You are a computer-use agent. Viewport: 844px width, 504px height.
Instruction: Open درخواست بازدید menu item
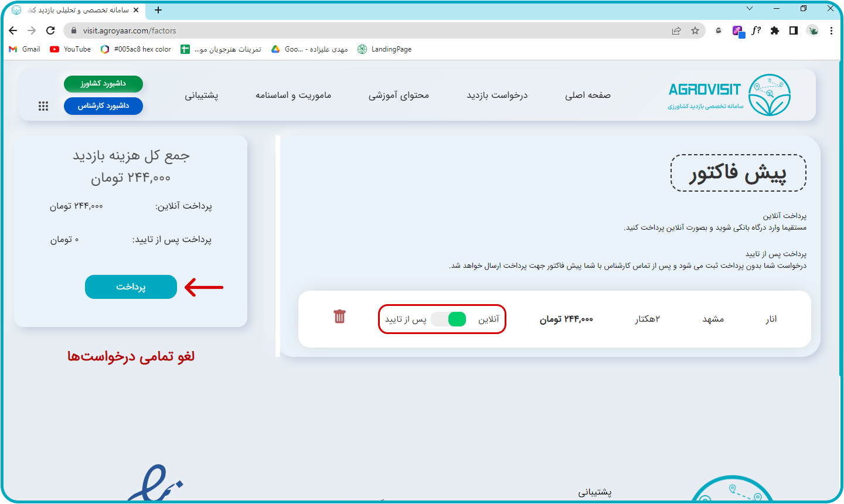[x=497, y=95]
